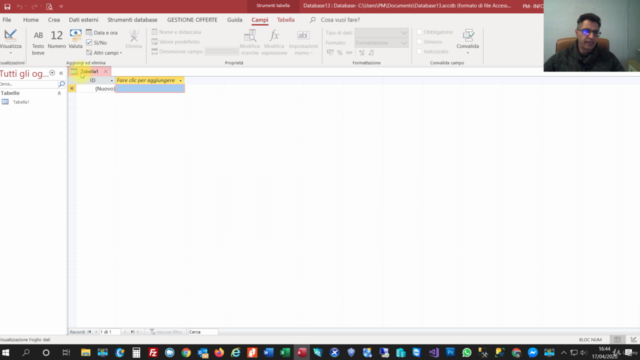640x360 pixels.
Task: Click the Elimina field icon
Action: click(x=133, y=40)
